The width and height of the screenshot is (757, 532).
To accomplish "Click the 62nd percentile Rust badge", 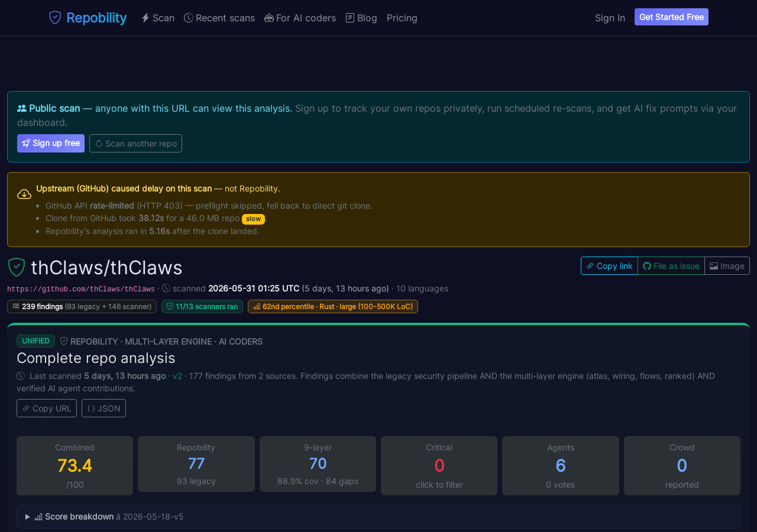I will click(x=333, y=306).
